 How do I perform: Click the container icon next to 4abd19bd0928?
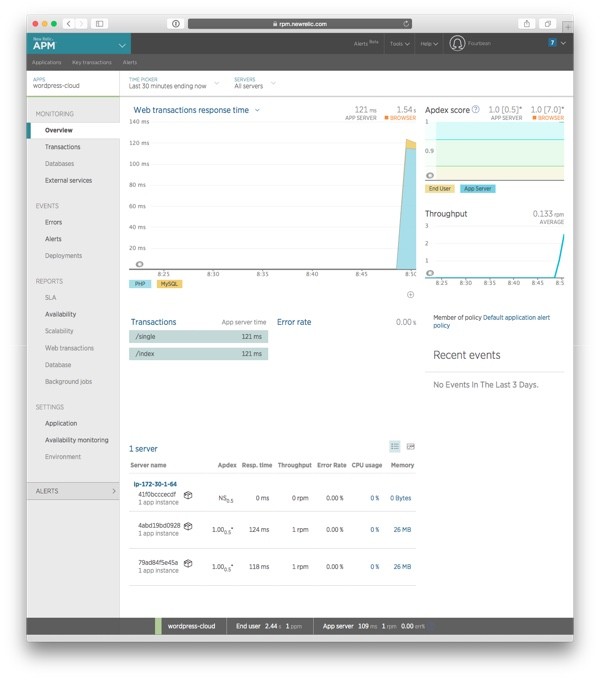[x=188, y=526]
